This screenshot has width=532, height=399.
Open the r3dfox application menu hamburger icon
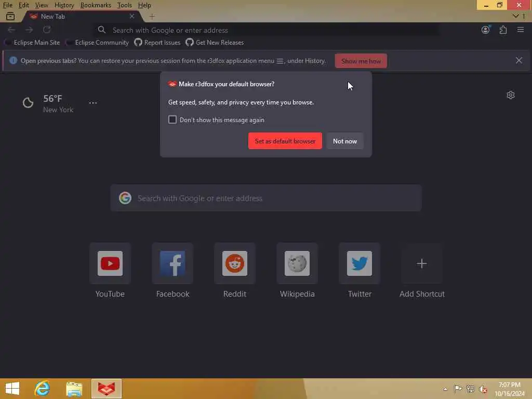pyautogui.click(x=520, y=30)
